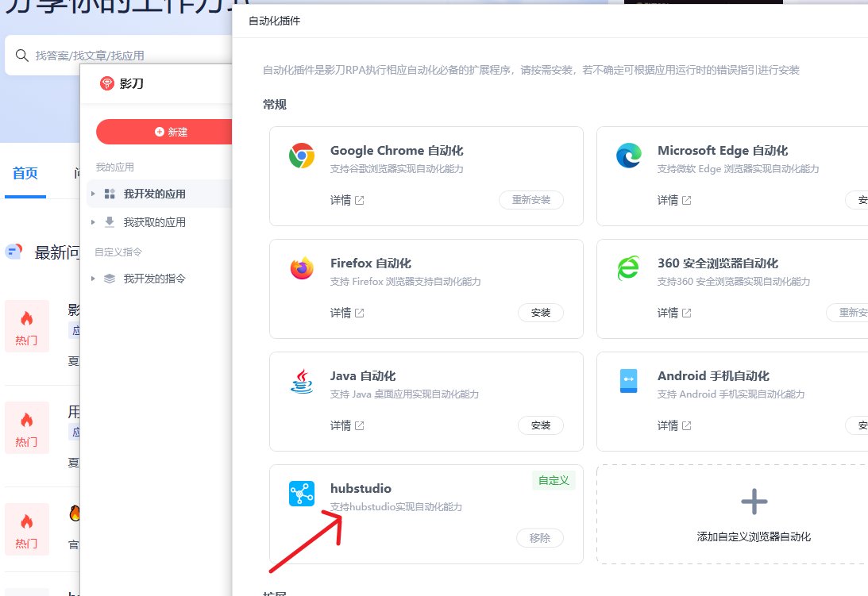This screenshot has height=596, width=868.
Task: Click the 自定义 tag on hubstudio card
Action: [x=554, y=480]
